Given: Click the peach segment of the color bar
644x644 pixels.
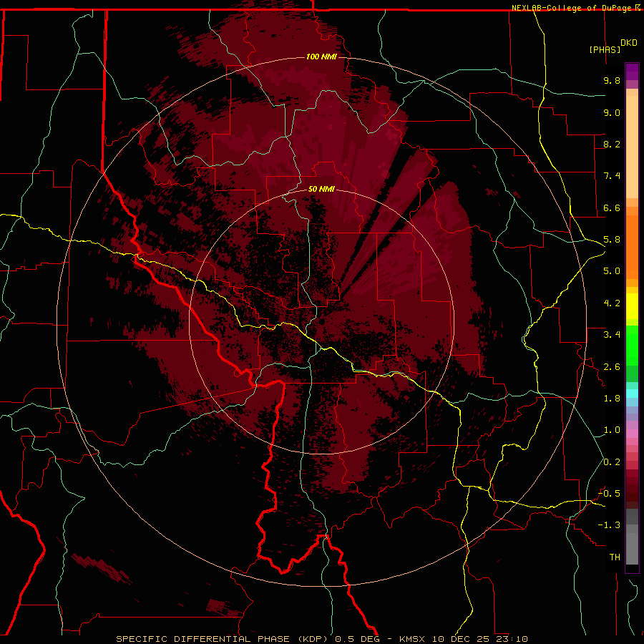Looking at the screenshot, I should point(632,147).
